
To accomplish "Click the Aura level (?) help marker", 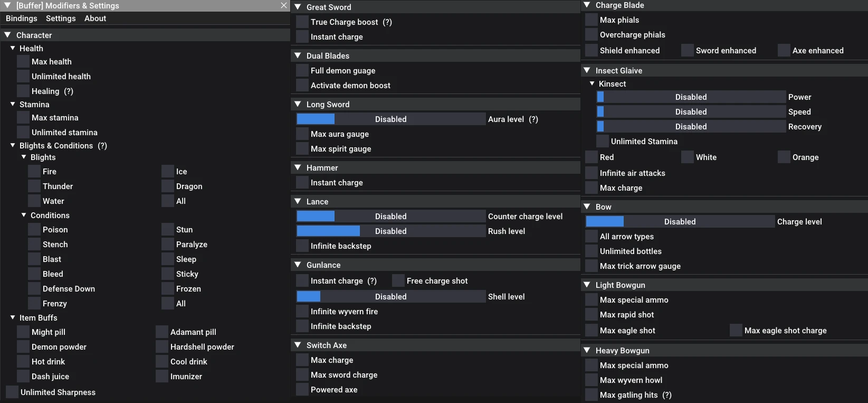I will pyautogui.click(x=533, y=119).
